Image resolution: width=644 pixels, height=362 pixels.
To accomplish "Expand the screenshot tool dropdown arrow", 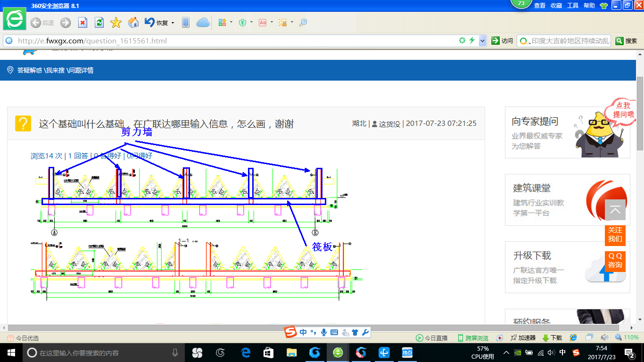I will point(292,23).
